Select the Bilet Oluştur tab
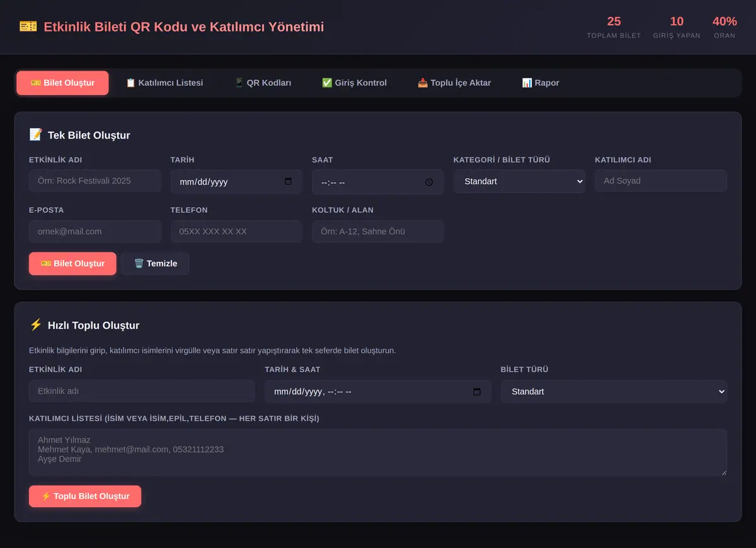756x548 pixels. point(62,83)
